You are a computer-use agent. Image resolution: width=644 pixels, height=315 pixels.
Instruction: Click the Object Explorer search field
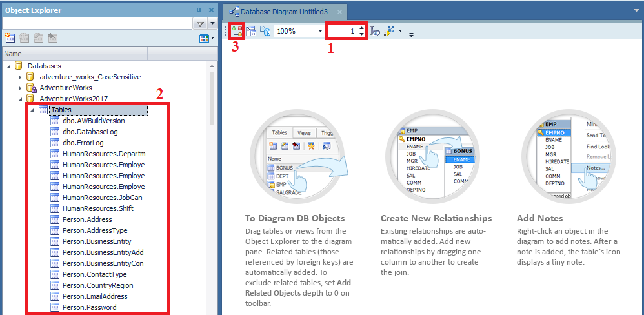click(97, 24)
